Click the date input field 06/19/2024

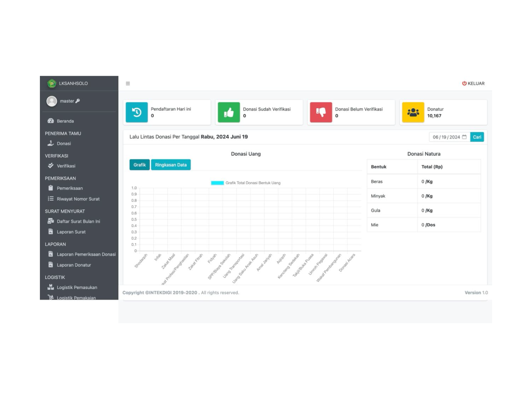(x=446, y=137)
